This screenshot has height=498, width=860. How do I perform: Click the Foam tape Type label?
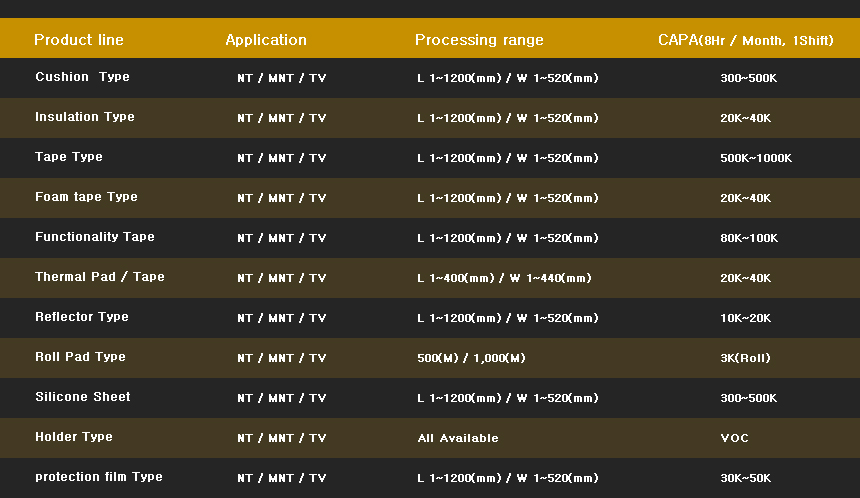[x=86, y=197]
